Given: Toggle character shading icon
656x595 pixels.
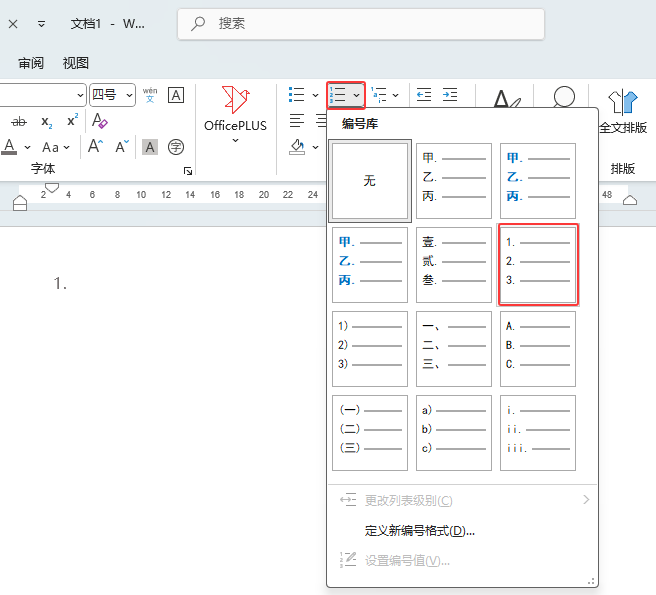Looking at the screenshot, I should pos(150,147).
